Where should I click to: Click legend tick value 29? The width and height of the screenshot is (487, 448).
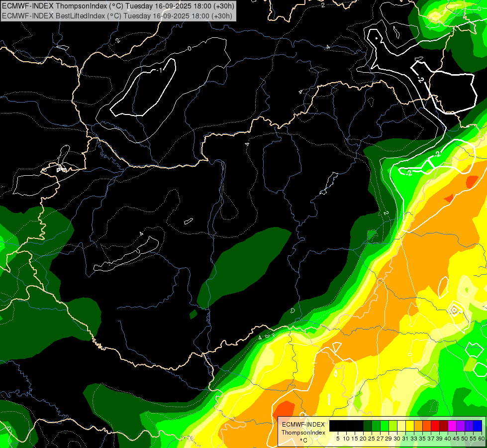(388, 439)
